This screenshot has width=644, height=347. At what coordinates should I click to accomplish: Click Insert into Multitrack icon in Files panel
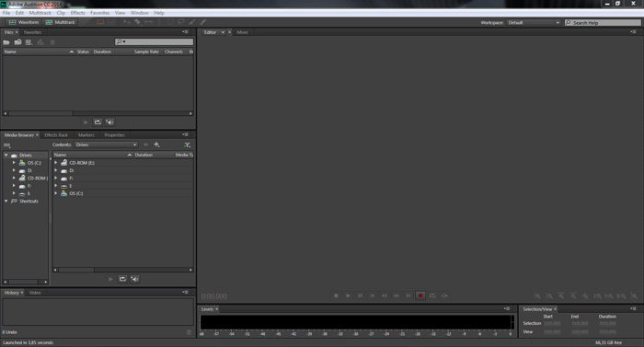click(x=40, y=42)
